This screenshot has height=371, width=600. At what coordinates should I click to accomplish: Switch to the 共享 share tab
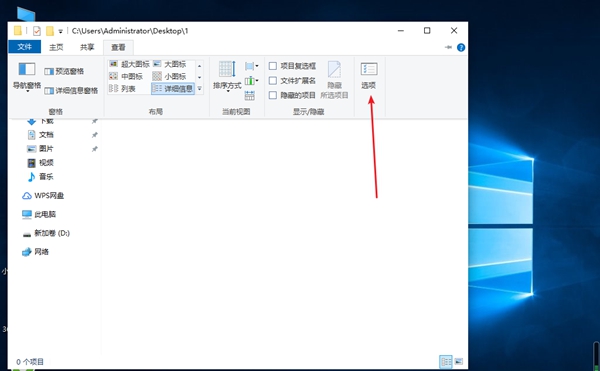[87, 47]
